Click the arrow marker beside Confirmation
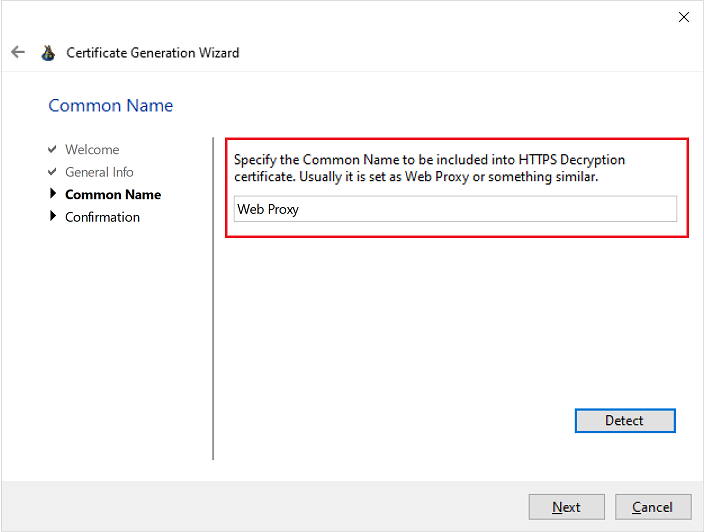The width and height of the screenshot is (704, 532). 53,216
